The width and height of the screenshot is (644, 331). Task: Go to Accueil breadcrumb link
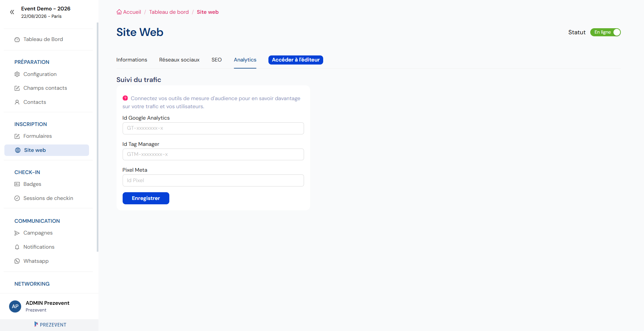(132, 12)
